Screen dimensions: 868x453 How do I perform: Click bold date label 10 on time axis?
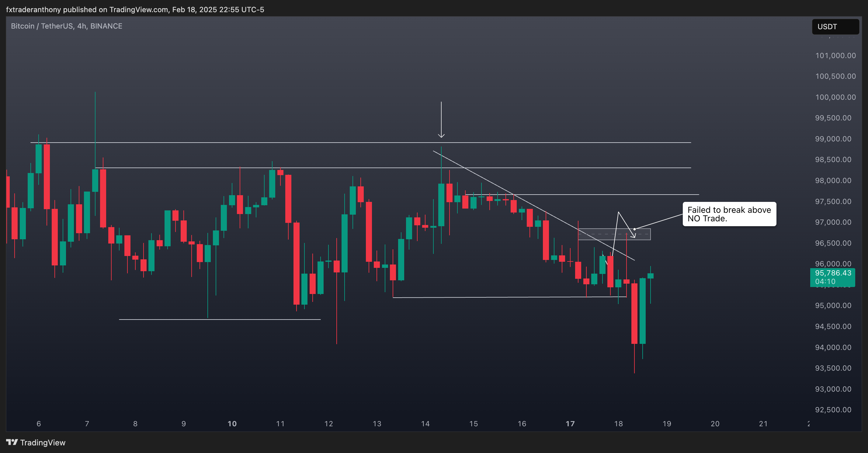tap(232, 424)
